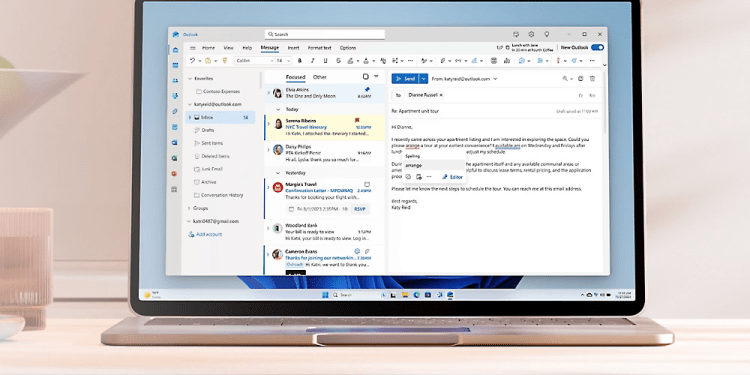The height and width of the screenshot is (375, 750).
Task: Open the Settings gear in title bar
Action: coord(531,34)
